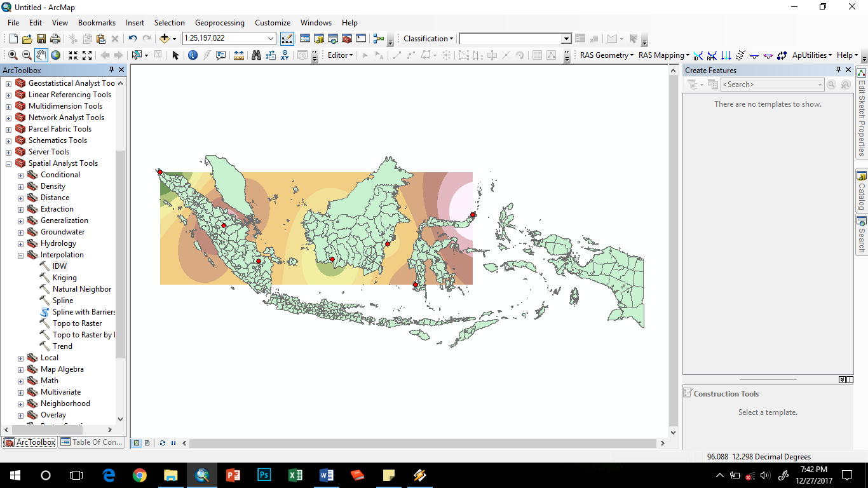The width and height of the screenshot is (868, 488).
Task: Toggle Auto Hide on the ArcToolbox panel
Action: (x=112, y=70)
